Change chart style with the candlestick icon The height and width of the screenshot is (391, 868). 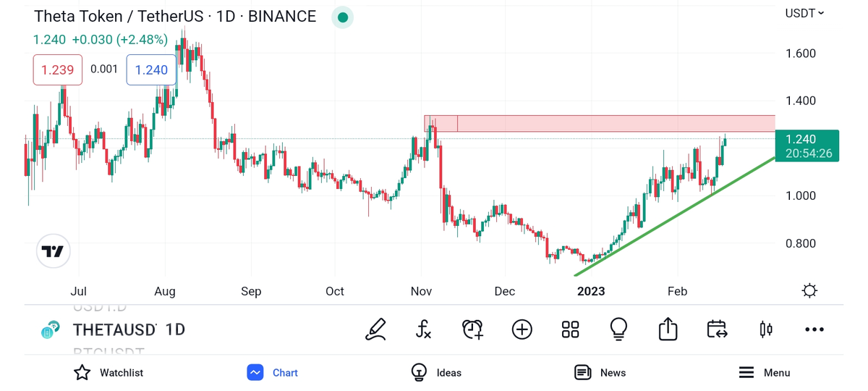(x=765, y=329)
